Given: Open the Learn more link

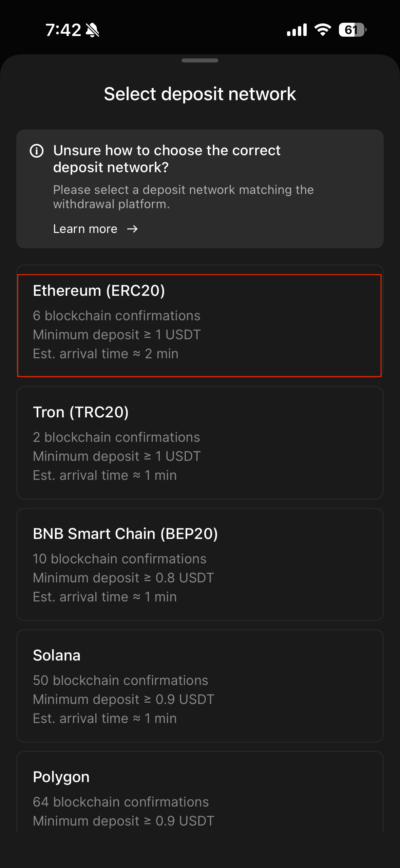Looking at the screenshot, I should coord(85,229).
